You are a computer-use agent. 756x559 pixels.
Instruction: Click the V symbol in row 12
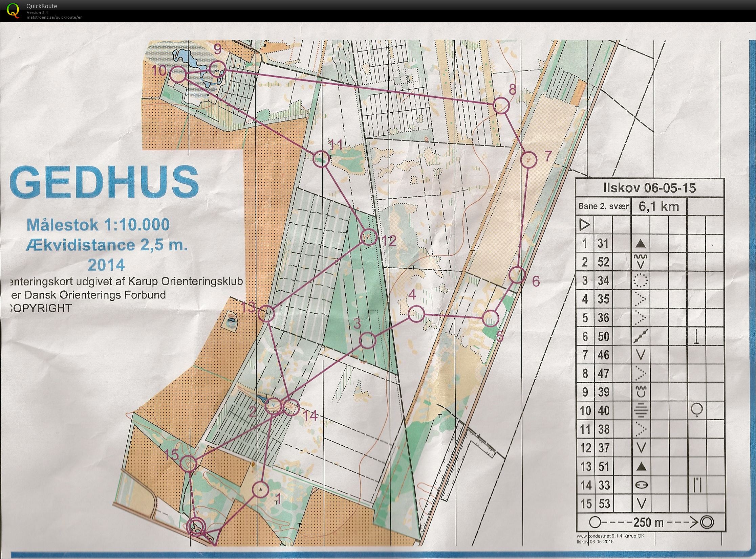click(641, 448)
